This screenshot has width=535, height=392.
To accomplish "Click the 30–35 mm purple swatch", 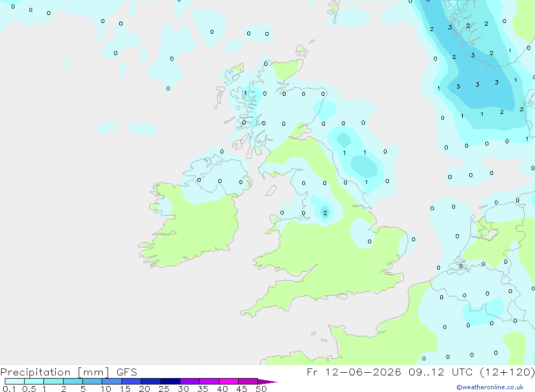I will coord(190,381).
